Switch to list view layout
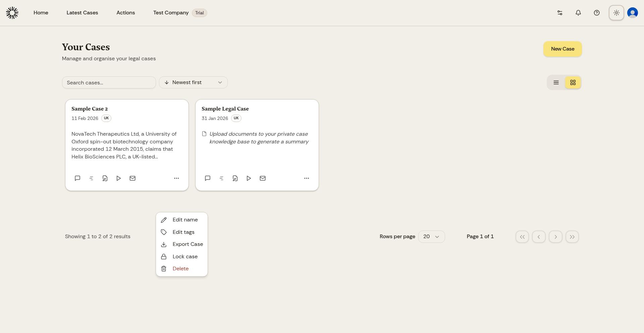 [556, 82]
